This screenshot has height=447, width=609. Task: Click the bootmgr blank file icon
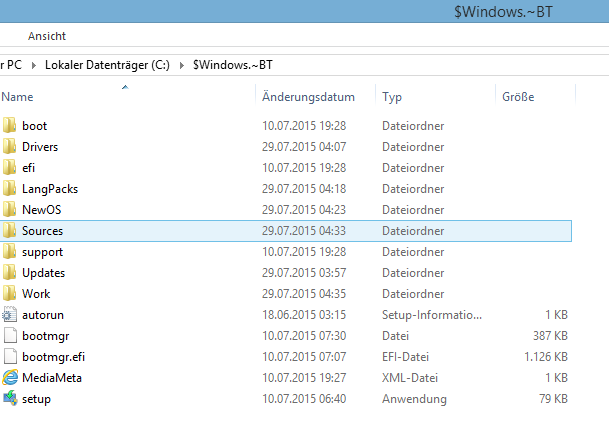click(x=10, y=335)
